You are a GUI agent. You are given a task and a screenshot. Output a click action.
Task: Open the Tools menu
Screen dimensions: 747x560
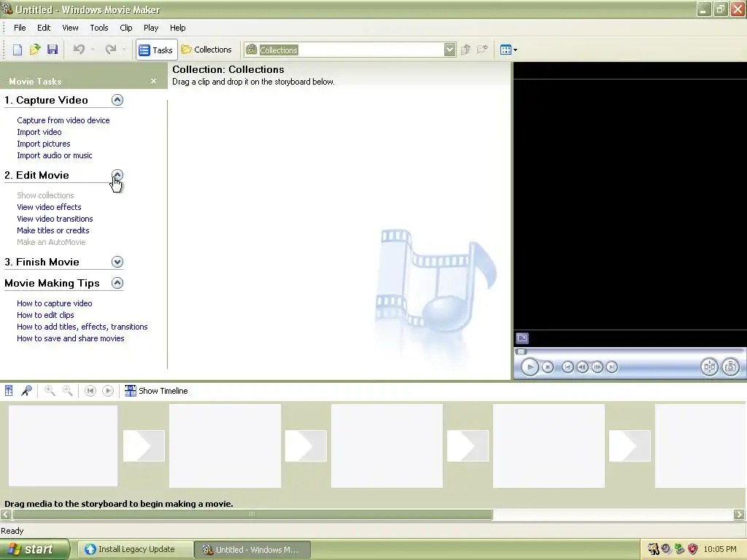coord(99,28)
